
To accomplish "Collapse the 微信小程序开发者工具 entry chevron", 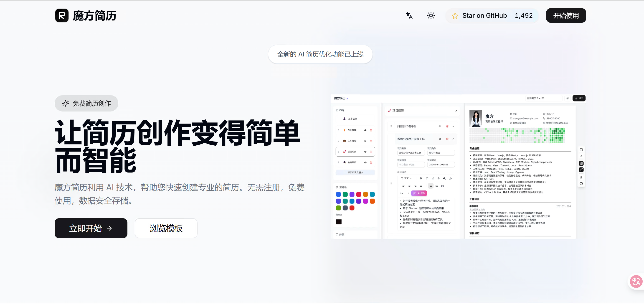I will (x=453, y=139).
